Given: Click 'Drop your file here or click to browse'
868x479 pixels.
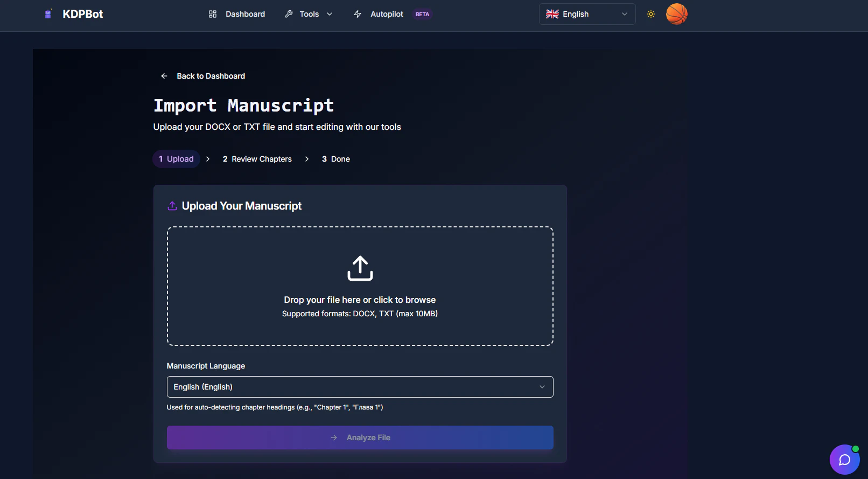Looking at the screenshot, I should click(360, 300).
